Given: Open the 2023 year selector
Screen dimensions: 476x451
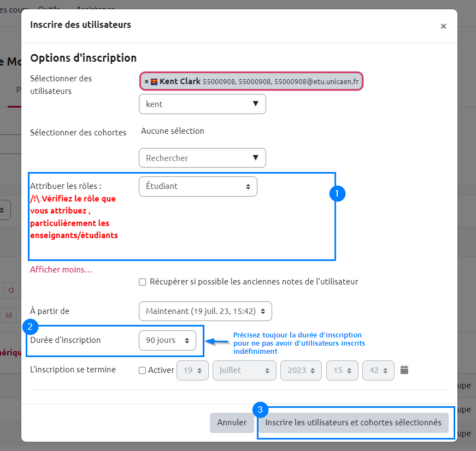Looking at the screenshot, I should (x=301, y=370).
